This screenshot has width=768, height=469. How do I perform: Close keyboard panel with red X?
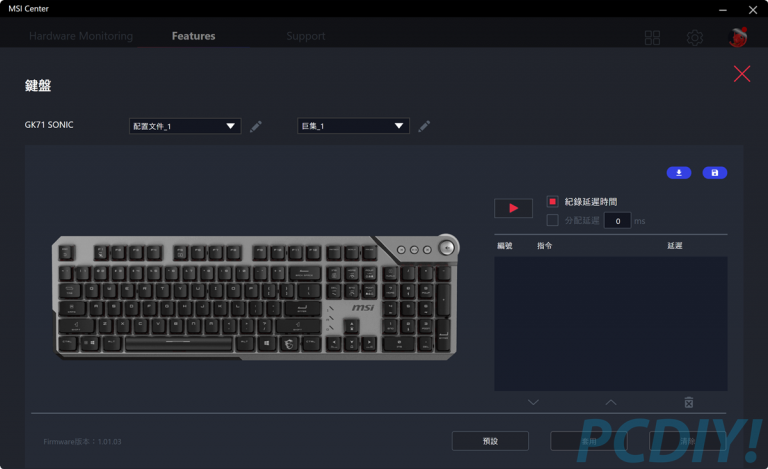(x=742, y=74)
